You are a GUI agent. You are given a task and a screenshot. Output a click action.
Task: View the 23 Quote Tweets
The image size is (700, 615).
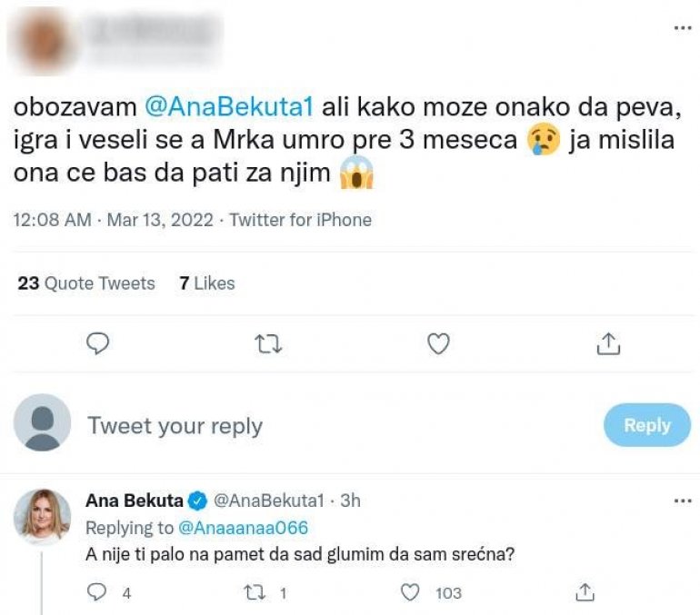86,283
